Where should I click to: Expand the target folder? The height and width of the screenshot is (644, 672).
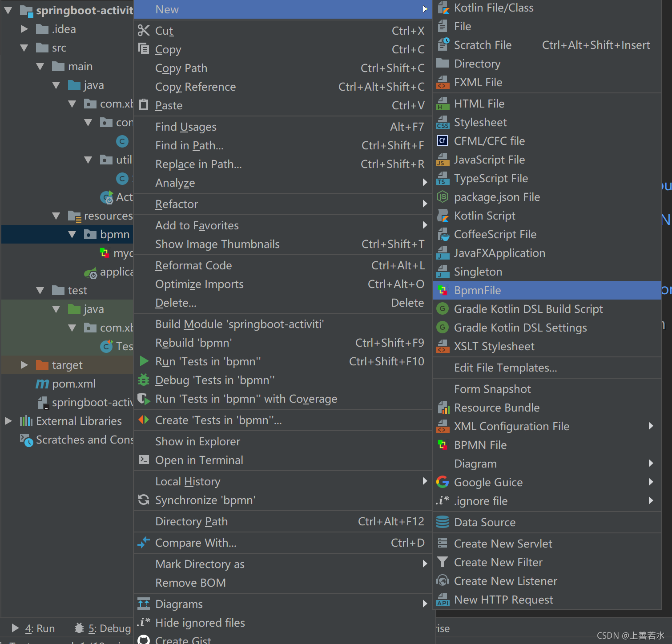[x=24, y=365]
